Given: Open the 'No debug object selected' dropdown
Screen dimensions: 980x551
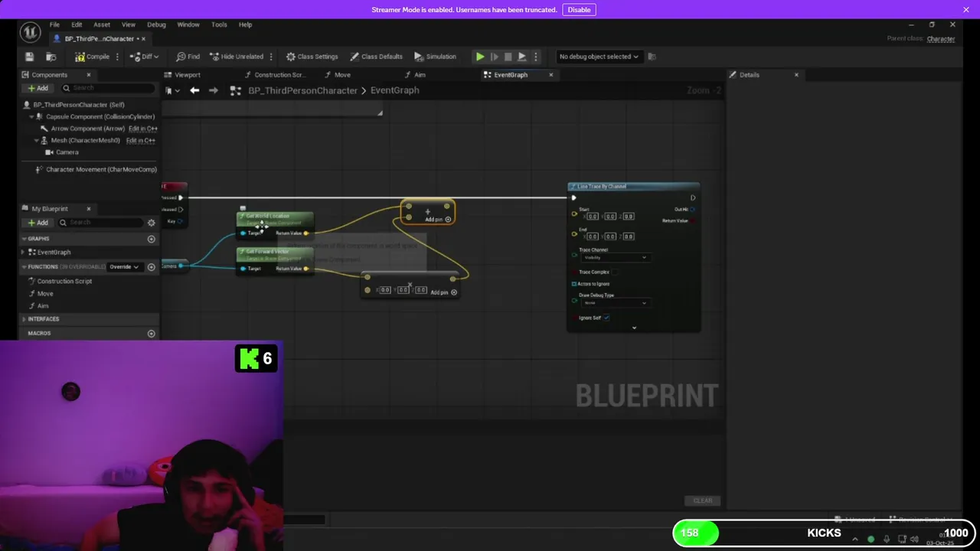Looking at the screenshot, I should [x=599, y=57].
